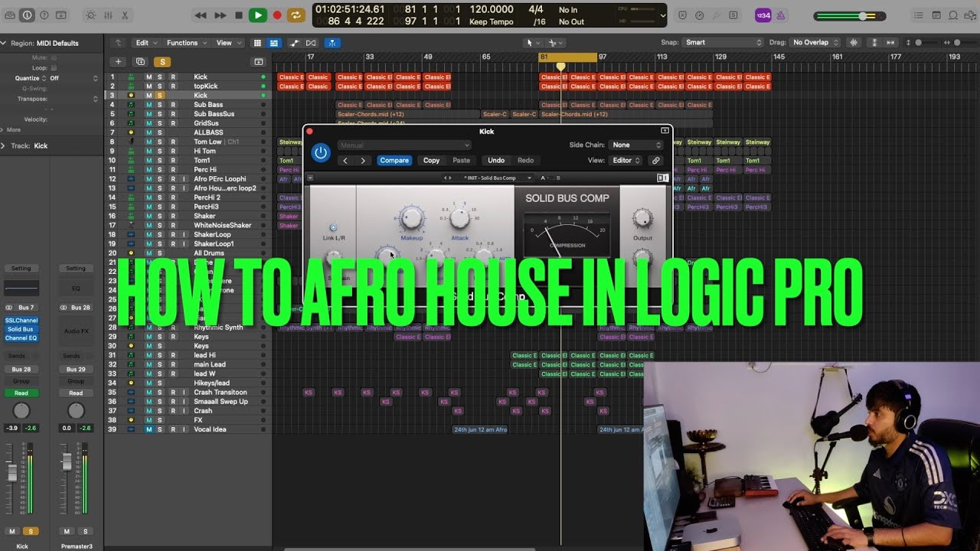Screen dimensions: 980x551
Task: Toggle the Kick plugin power button
Action: [321, 152]
